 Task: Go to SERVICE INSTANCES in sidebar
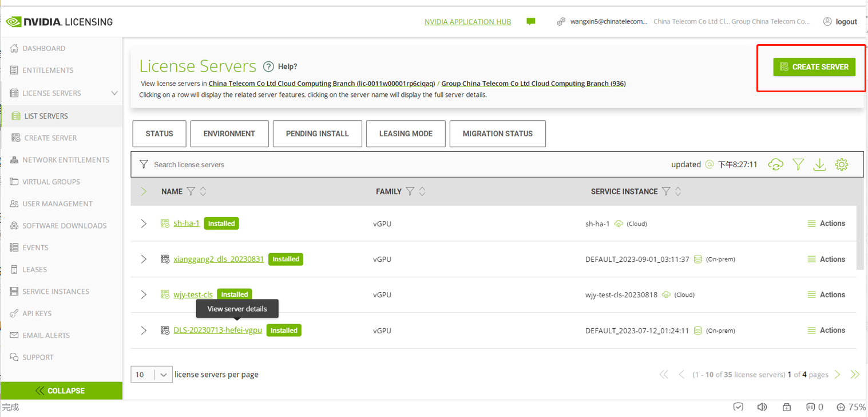(x=56, y=292)
